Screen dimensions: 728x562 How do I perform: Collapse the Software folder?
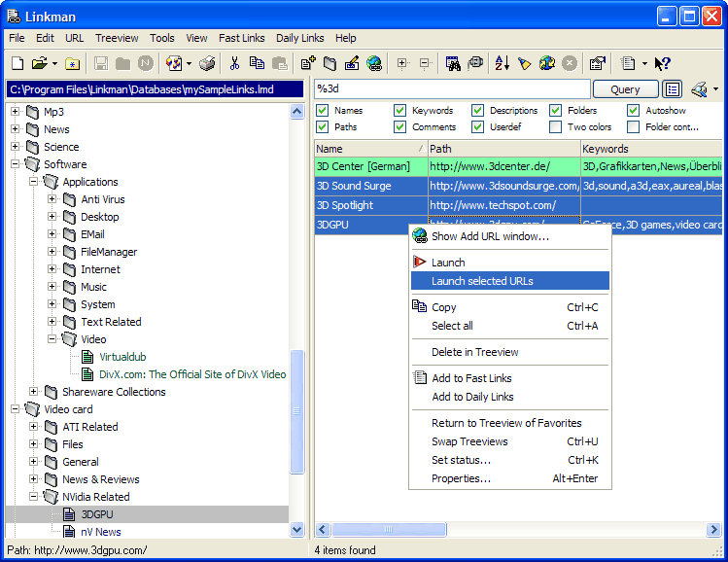click(15, 164)
